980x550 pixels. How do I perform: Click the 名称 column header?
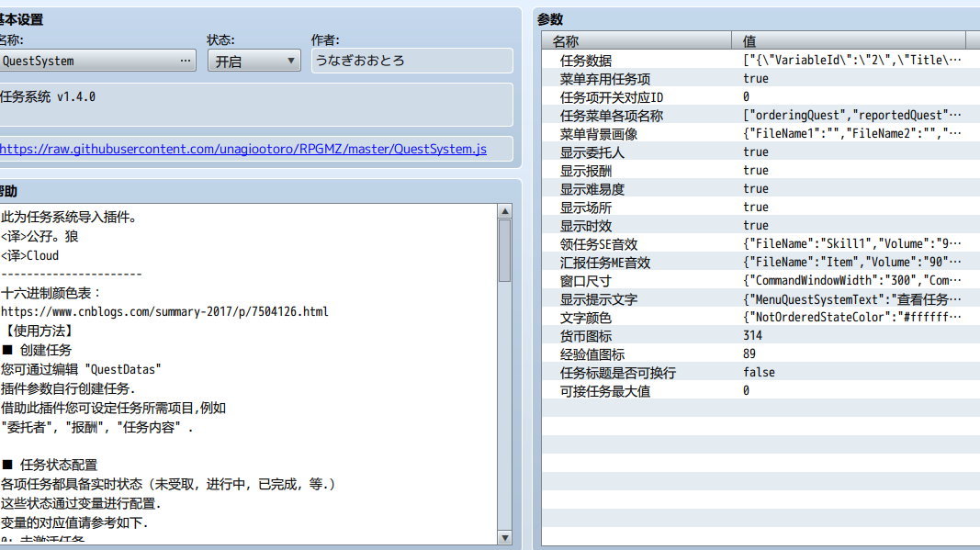(x=636, y=41)
